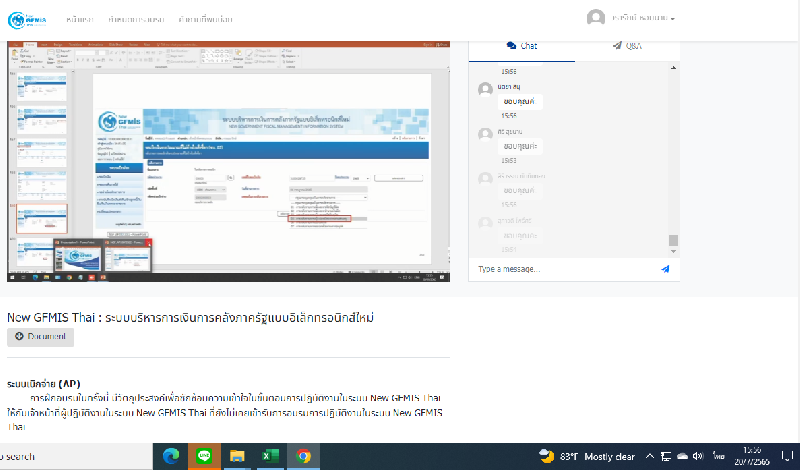
Task: Click the webinar video presentation area
Action: [x=230, y=160]
